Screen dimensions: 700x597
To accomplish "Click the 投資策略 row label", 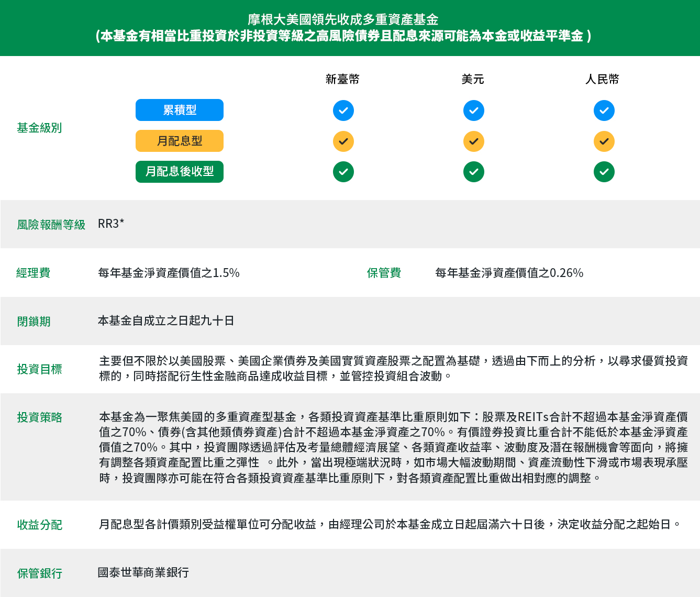I will pos(39,417).
